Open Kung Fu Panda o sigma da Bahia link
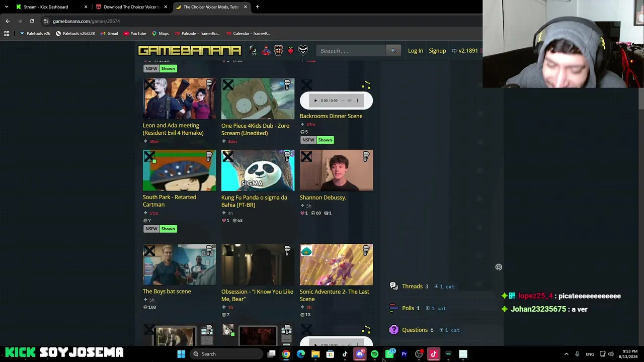644x362 pixels. pos(254,201)
